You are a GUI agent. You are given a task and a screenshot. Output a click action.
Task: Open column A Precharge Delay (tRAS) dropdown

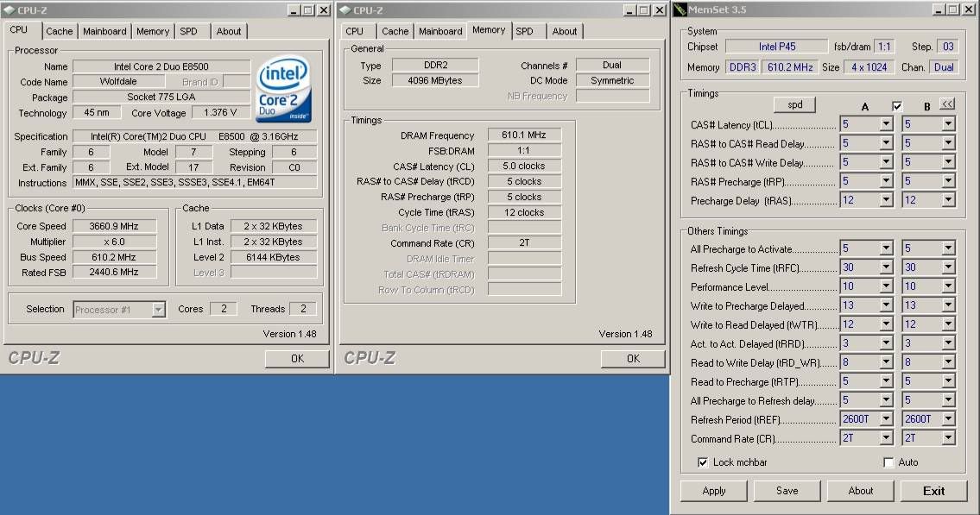tap(886, 200)
